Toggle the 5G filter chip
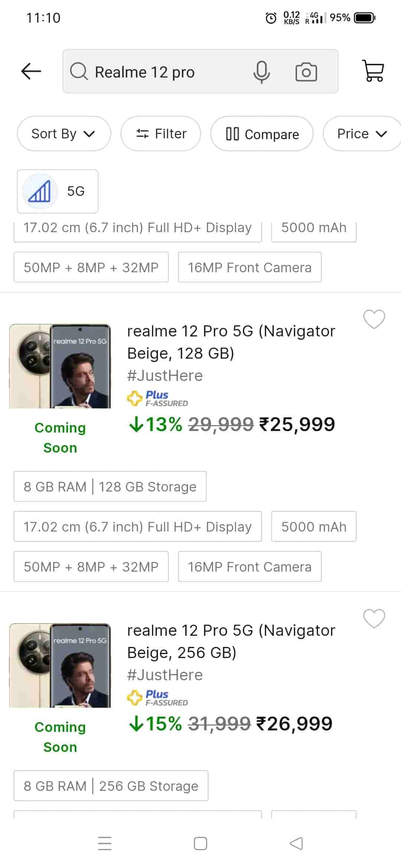Screen dimensions: 401x868 coord(58,191)
